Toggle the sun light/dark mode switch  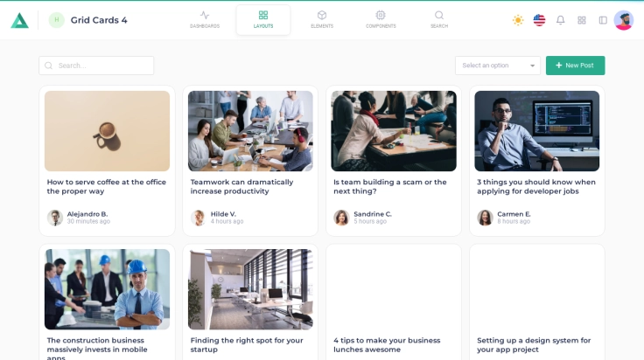click(518, 20)
